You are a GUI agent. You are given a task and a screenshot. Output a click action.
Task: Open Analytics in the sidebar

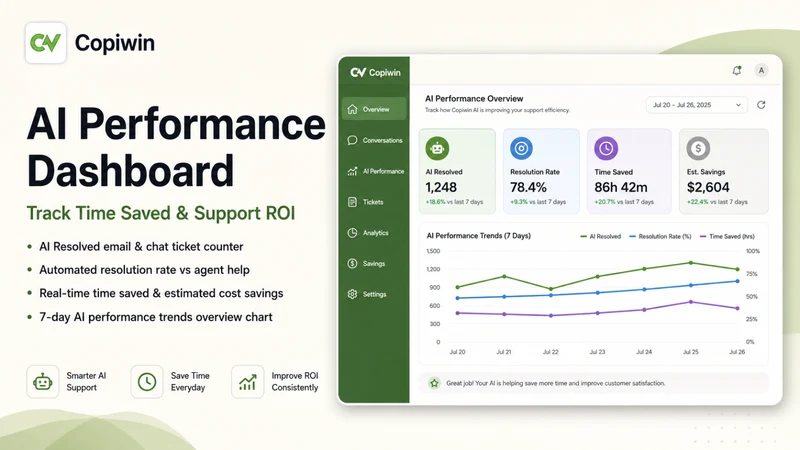pyautogui.click(x=374, y=233)
